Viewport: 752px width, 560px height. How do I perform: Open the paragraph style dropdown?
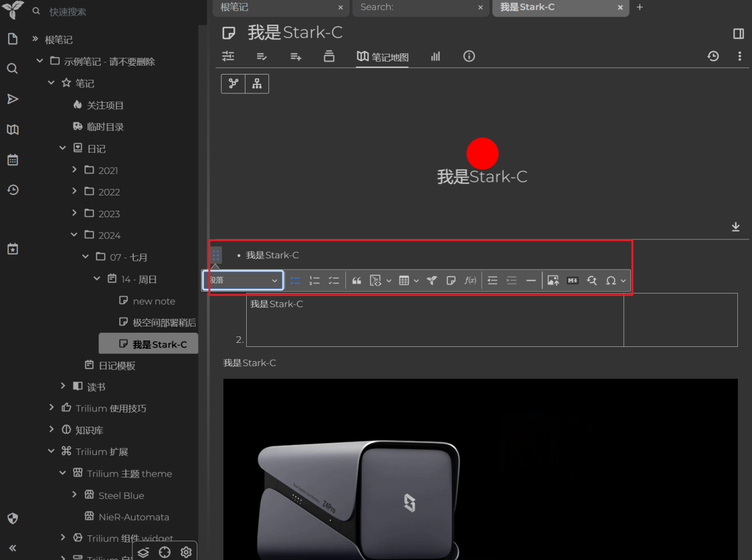click(x=243, y=280)
